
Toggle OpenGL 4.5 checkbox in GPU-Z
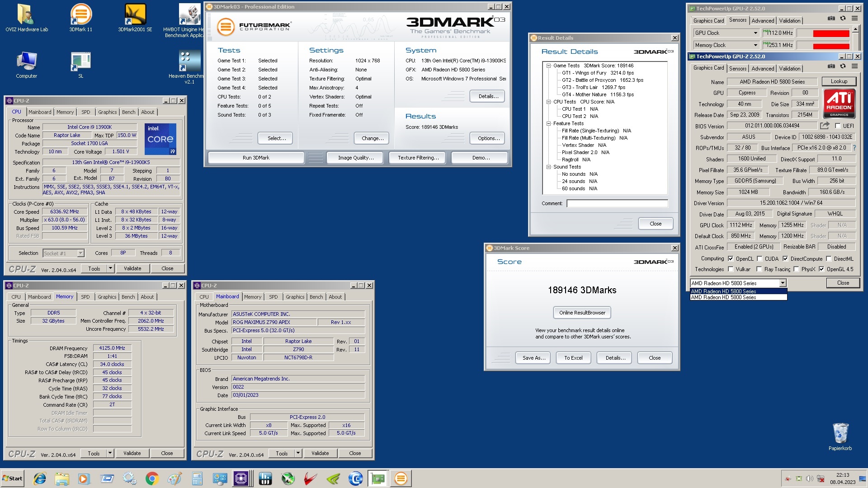[x=821, y=269]
